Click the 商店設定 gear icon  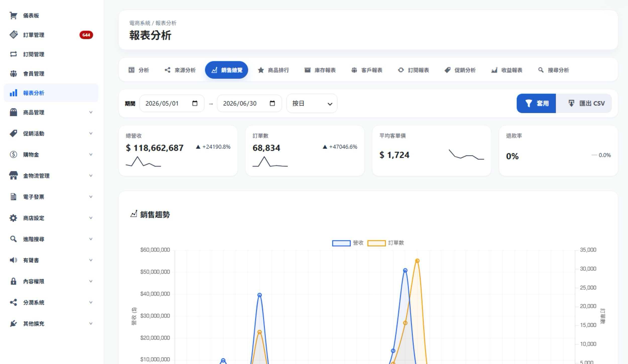pos(13,218)
